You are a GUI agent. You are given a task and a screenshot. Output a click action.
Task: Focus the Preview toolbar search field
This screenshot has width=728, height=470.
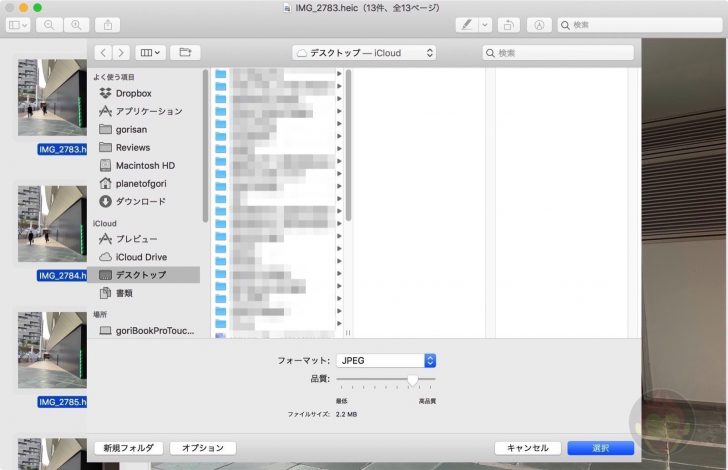pos(640,25)
